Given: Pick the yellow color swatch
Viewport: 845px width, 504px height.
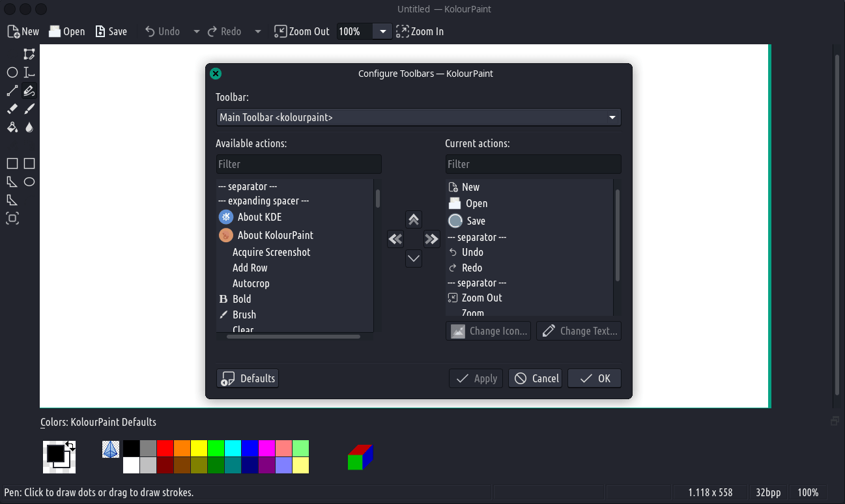Looking at the screenshot, I should 199,449.
